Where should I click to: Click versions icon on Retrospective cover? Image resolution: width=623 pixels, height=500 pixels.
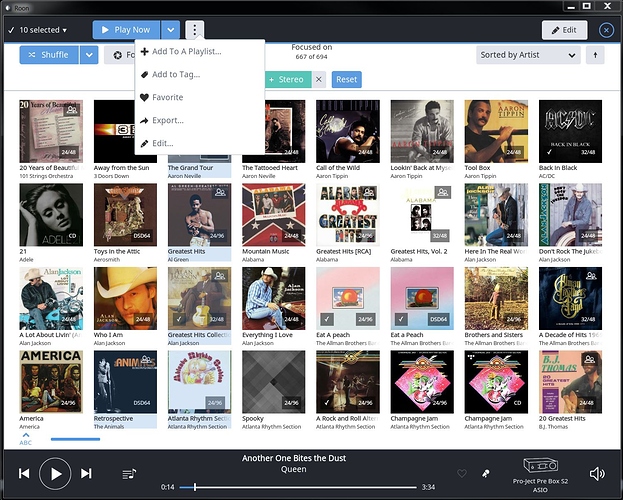[145, 360]
